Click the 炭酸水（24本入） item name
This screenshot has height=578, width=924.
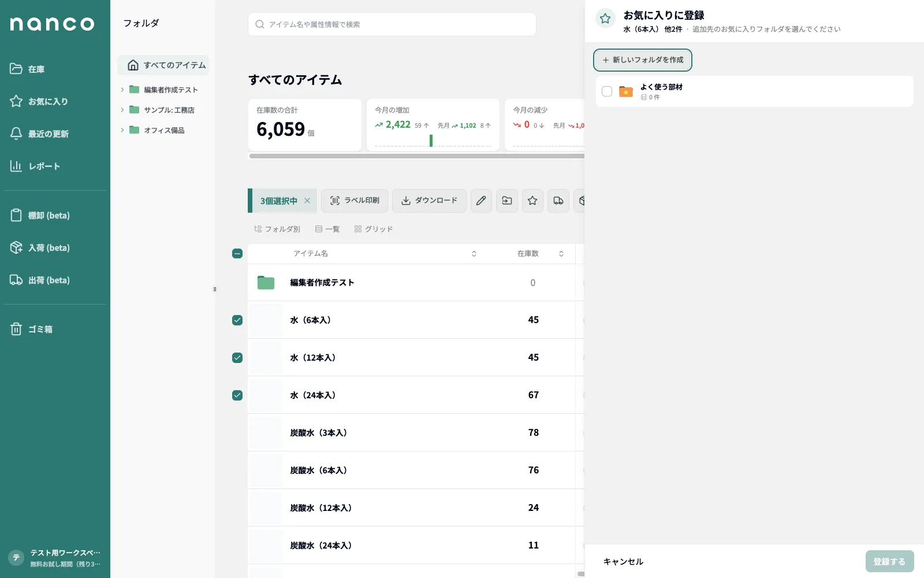point(321,545)
